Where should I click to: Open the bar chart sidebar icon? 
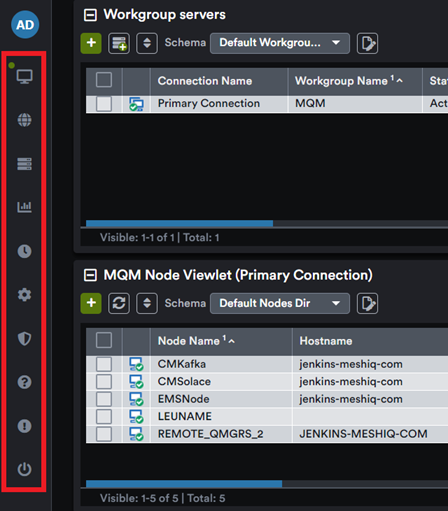pyautogui.click(x=24, y=207)
